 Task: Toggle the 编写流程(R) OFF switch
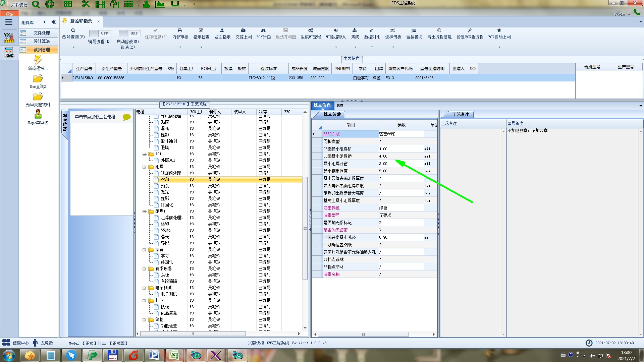coord(100,33)
